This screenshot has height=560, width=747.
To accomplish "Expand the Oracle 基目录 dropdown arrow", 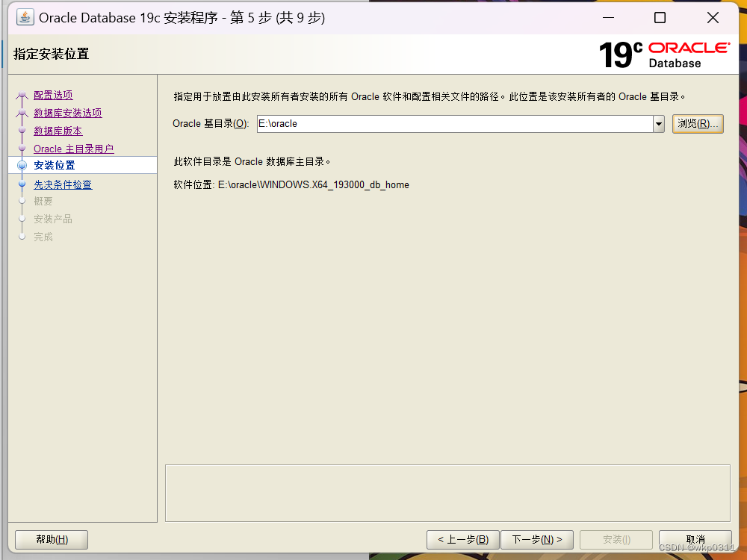I will tap(658, 123).
